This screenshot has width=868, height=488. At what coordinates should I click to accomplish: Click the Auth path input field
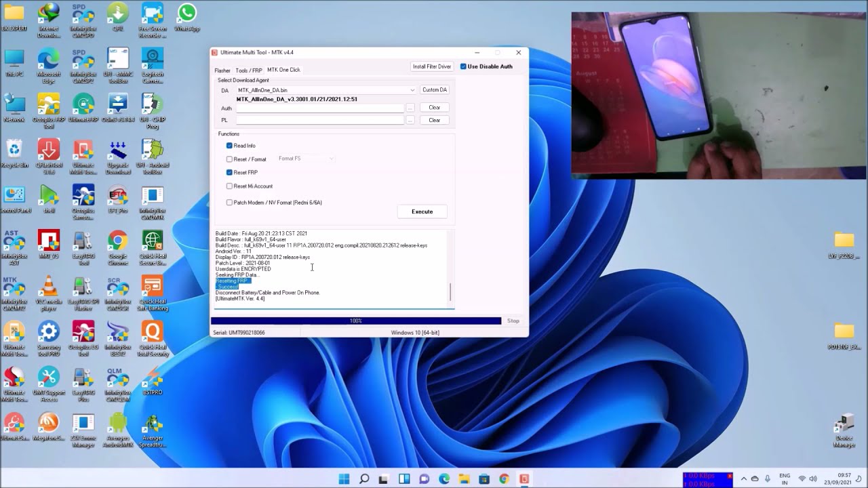[320, 108]
